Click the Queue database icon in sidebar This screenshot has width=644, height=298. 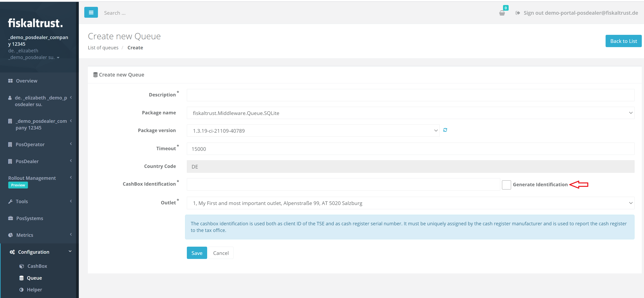tap(22, 278)
